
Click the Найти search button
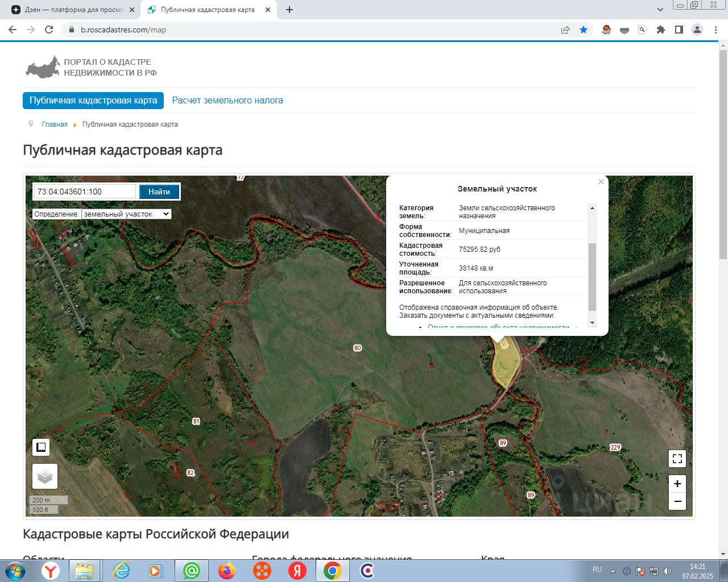click(x=159, y=192)
